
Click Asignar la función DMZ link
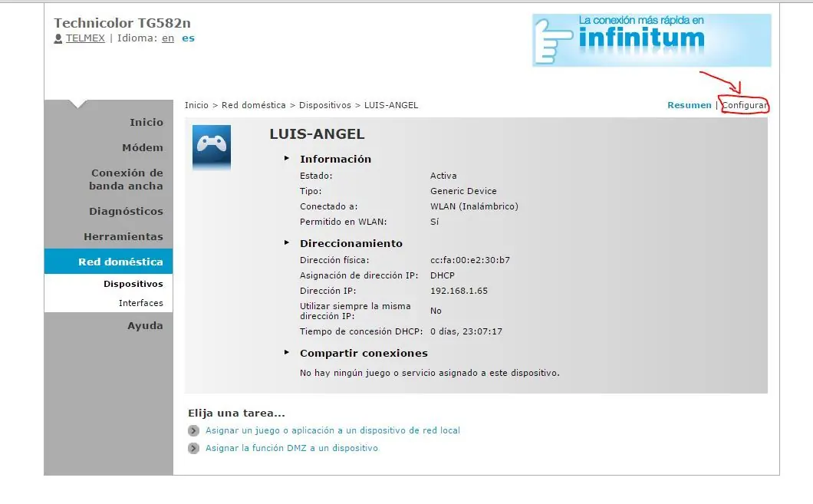(292, 448)
